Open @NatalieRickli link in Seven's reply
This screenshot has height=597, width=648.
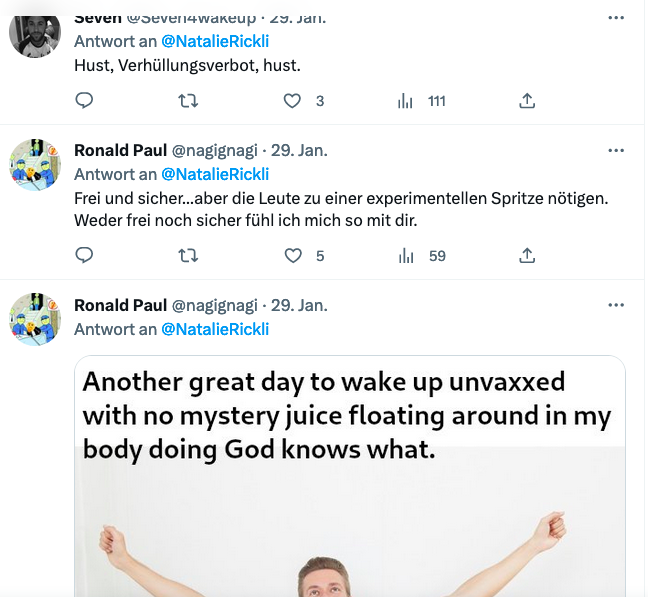(215, 41)
